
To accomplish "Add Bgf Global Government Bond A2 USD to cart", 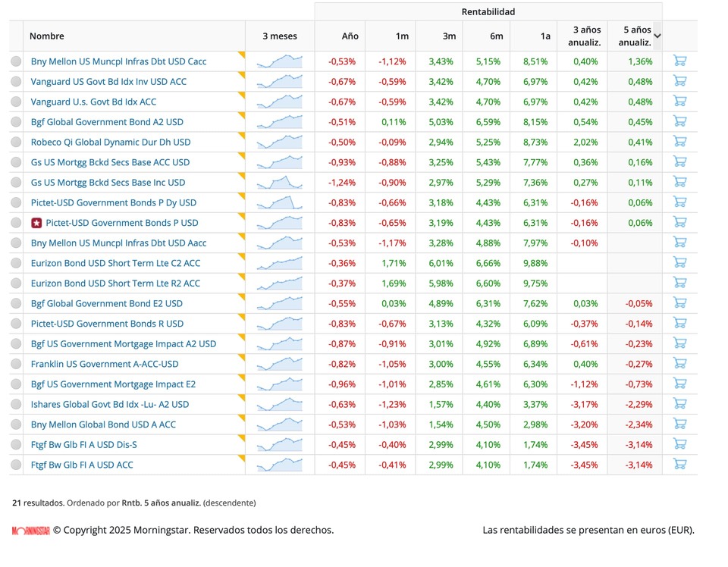I will (x=679, y=121).
